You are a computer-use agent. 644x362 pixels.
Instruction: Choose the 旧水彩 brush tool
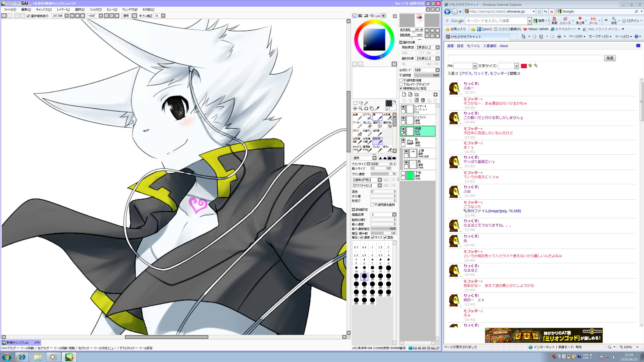[x=377, y=141]
